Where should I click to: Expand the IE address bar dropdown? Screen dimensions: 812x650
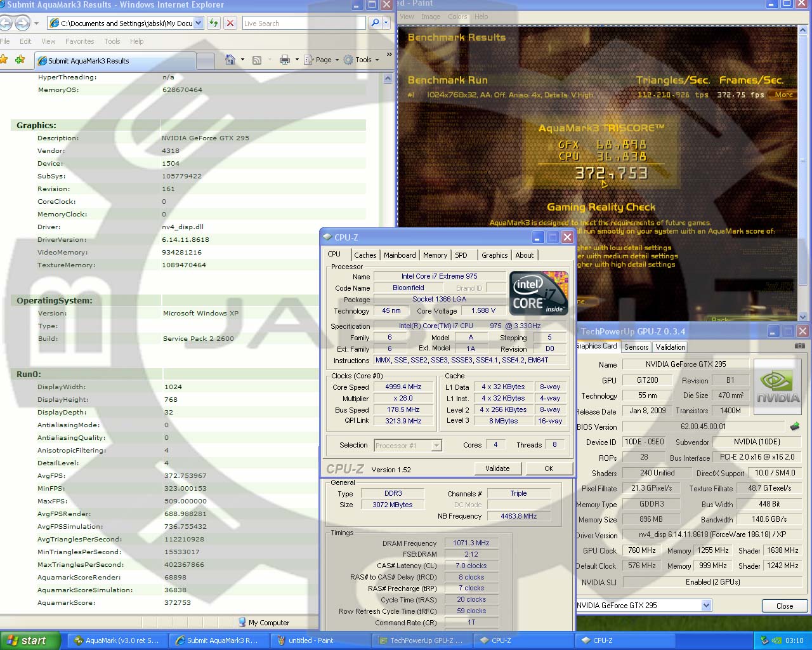click(198, 23)
